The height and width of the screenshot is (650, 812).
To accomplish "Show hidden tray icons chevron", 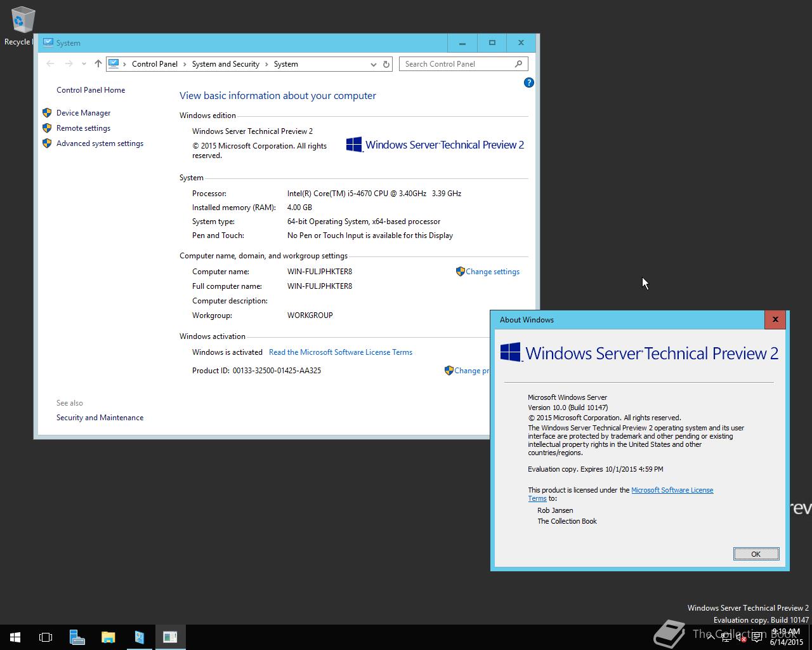I will point(711,637).
